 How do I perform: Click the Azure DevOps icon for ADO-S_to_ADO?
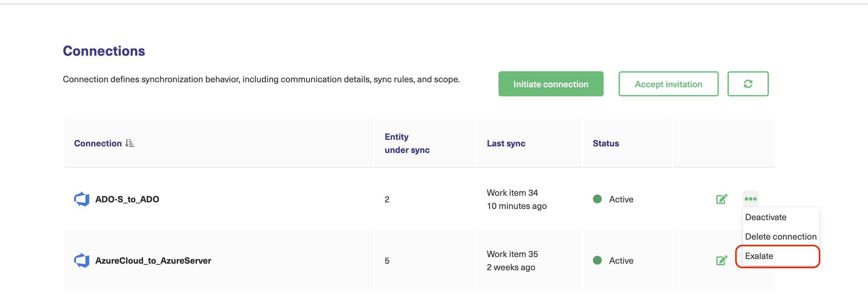82,199
